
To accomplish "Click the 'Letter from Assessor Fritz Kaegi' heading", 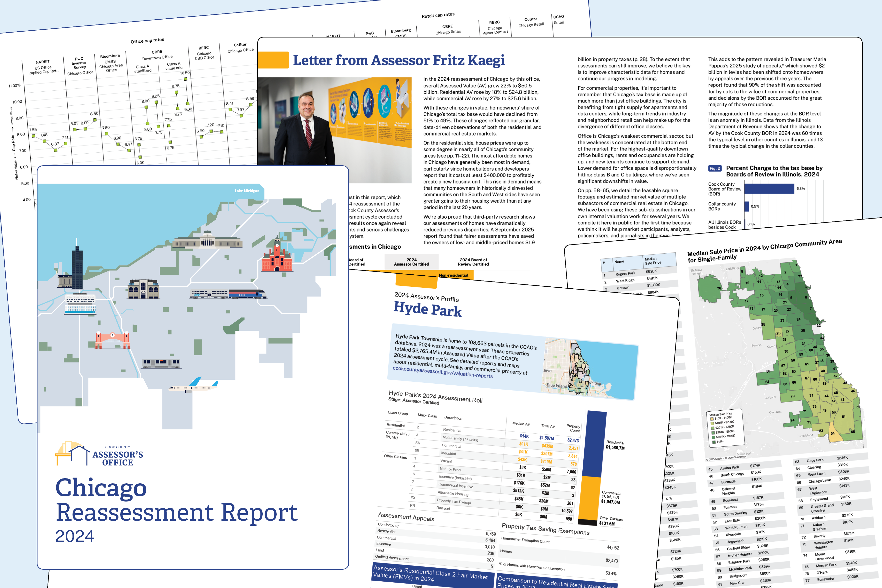I will point(399,60).
